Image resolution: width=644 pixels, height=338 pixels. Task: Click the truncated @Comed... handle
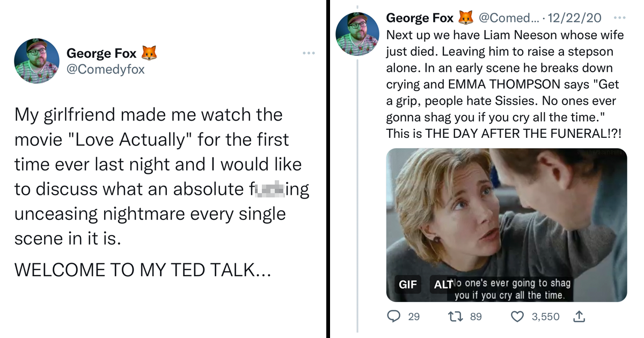click(x=509, y=17)
